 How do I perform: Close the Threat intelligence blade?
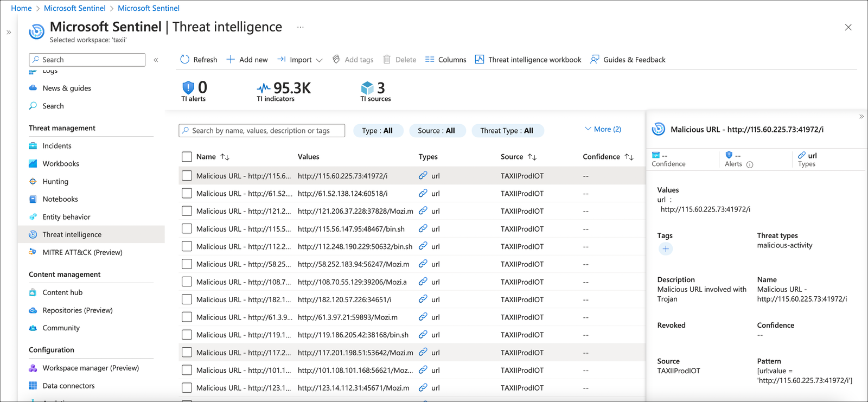pos(848,27)
